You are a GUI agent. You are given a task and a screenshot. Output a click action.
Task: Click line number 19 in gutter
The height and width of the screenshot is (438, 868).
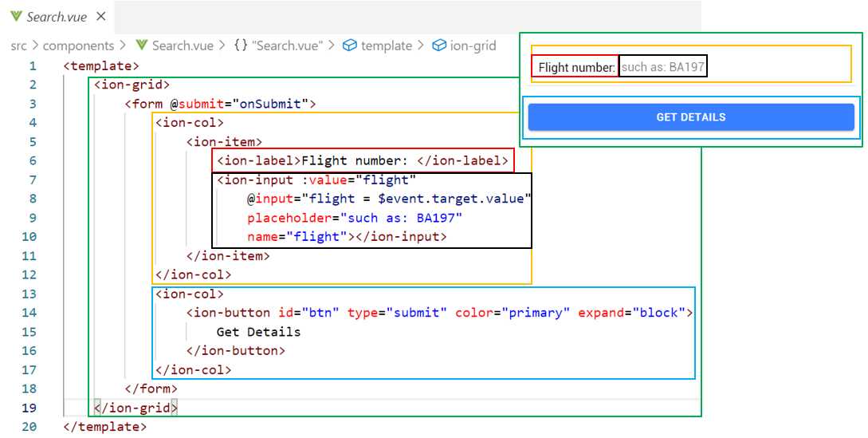[x=29, y=408]
